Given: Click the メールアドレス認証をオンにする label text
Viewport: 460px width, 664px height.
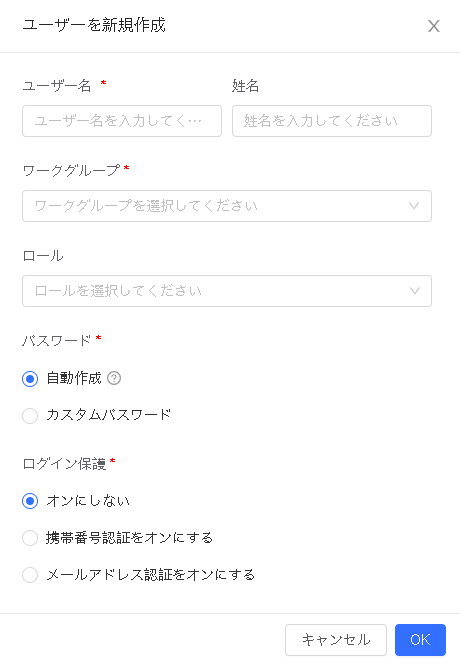Looking at the screenshot, I should click(x=150, y=575).
